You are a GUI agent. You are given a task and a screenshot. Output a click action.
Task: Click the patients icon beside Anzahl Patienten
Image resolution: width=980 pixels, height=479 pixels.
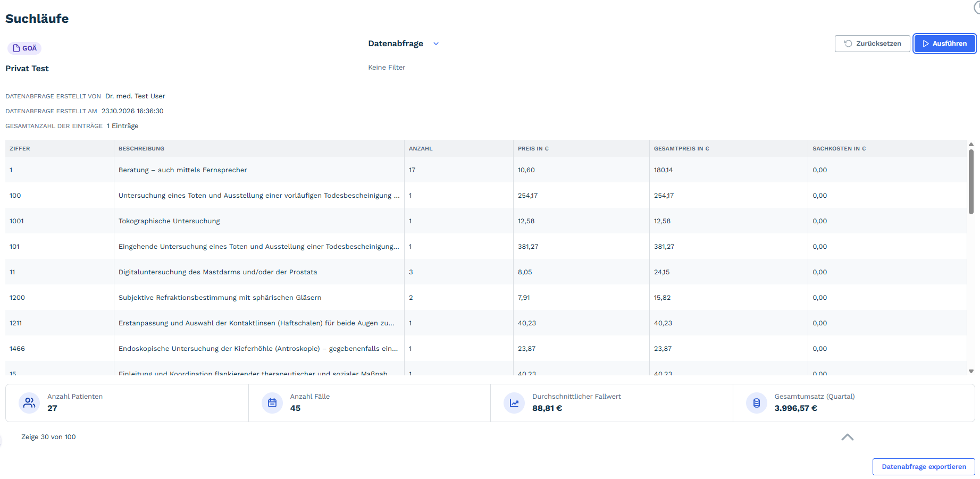(x=29, y=403)
